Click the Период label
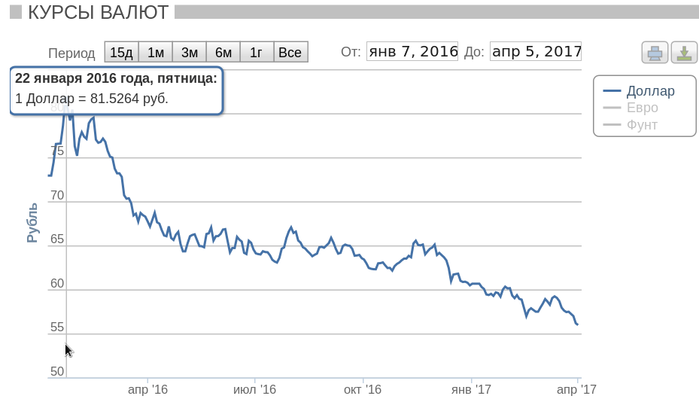Image resolution: width=699 pixels, height=399 pixels. click(71, 53)
